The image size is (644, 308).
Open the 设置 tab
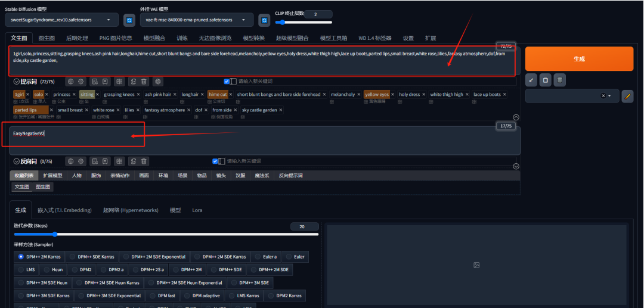click(x=408, y=38)
